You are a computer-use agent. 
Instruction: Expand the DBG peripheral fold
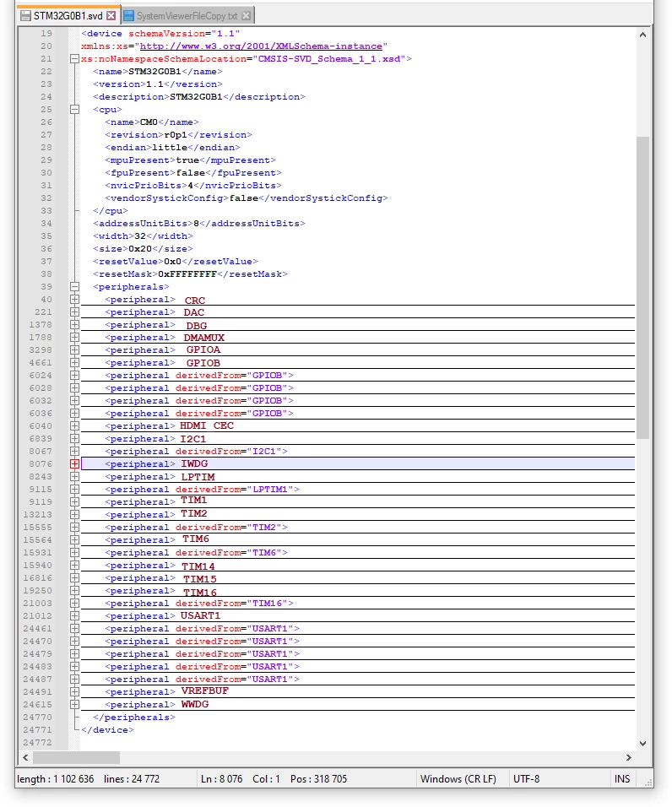pos(74,325)
